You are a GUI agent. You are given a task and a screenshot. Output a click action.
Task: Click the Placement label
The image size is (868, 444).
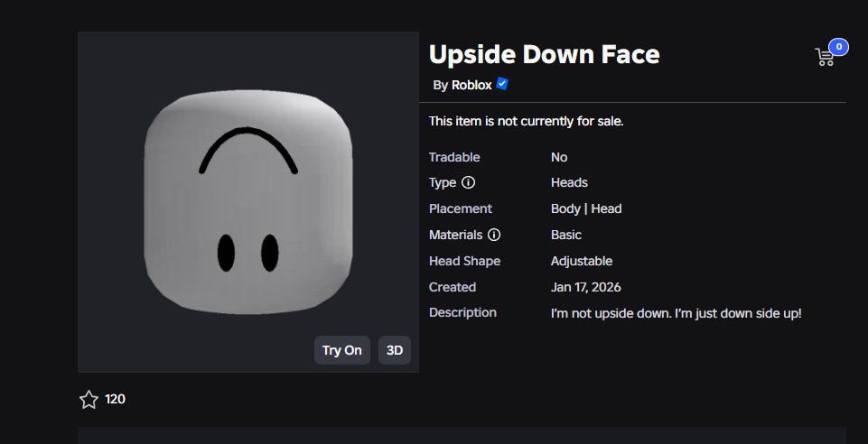click(461, 208)
